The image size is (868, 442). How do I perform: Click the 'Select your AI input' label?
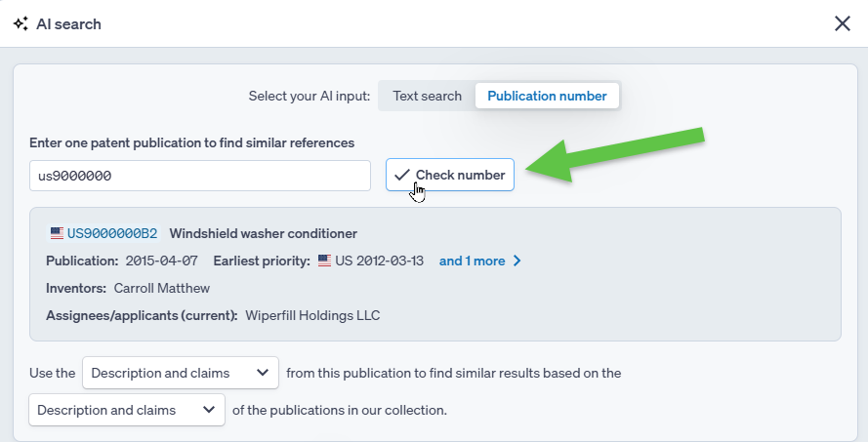coord(310,96)
